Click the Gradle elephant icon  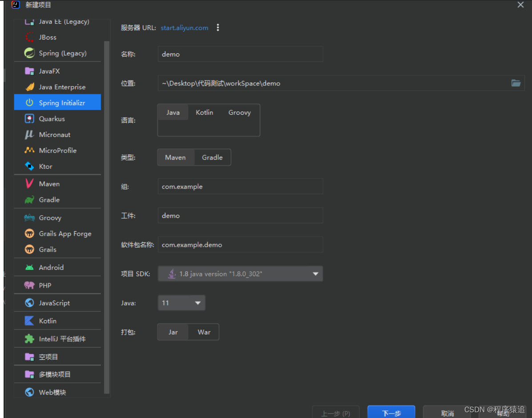29,200
